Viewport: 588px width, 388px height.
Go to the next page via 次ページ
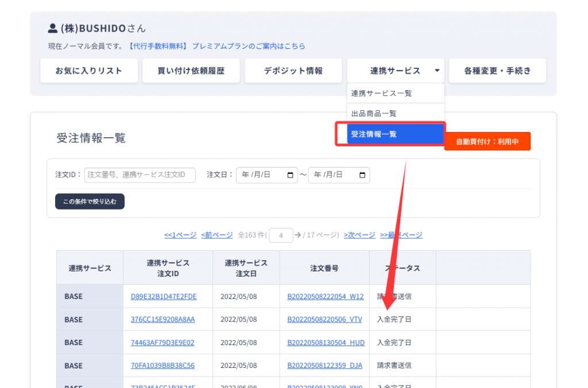359,235
